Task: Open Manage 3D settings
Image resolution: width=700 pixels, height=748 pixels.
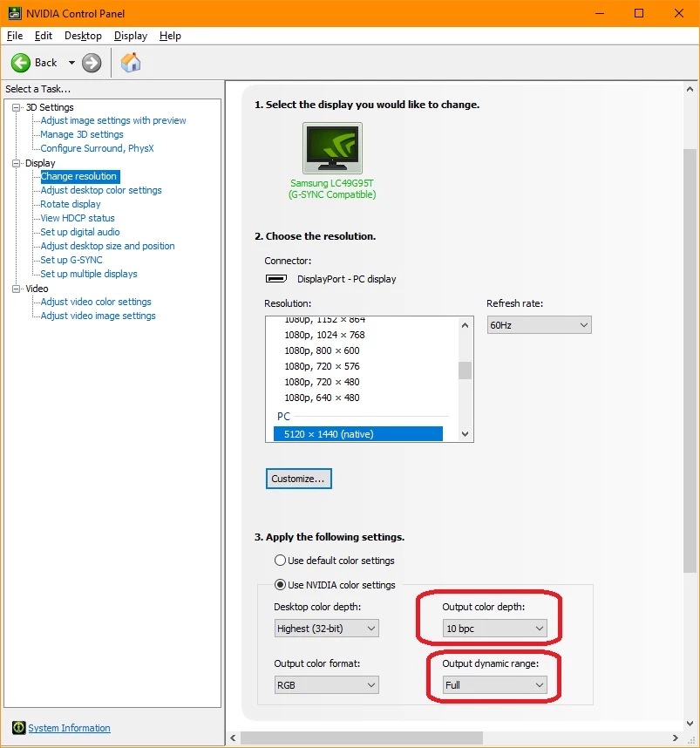Action: click(x=82, y=134)
